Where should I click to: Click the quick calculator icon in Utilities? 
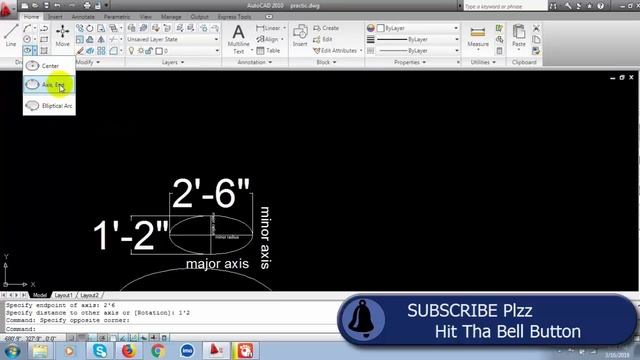[500, 51]
